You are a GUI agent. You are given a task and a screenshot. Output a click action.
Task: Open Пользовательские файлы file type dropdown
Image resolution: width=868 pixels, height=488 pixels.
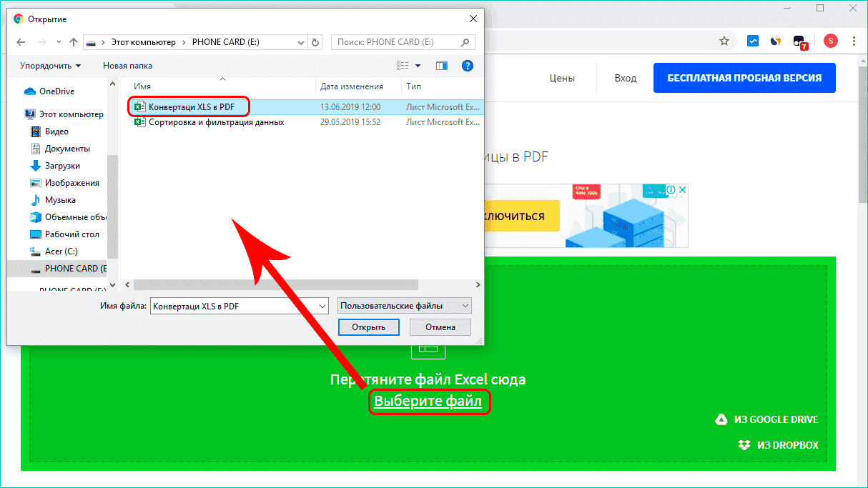(x=405, y=306)
